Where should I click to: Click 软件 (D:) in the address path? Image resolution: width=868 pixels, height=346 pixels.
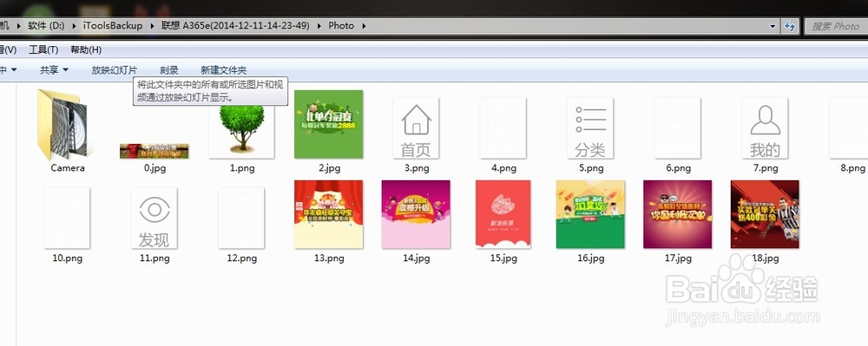pos(46,25)
